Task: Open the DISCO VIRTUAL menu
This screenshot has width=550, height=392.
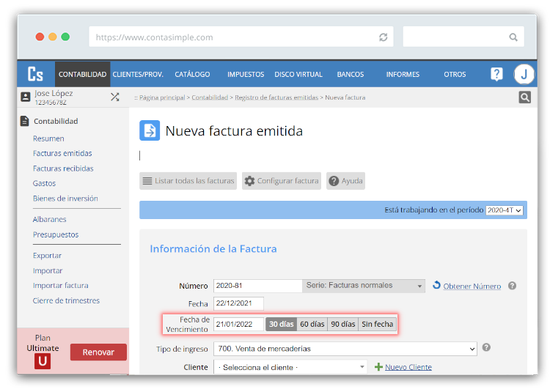Action: point(298,74)
